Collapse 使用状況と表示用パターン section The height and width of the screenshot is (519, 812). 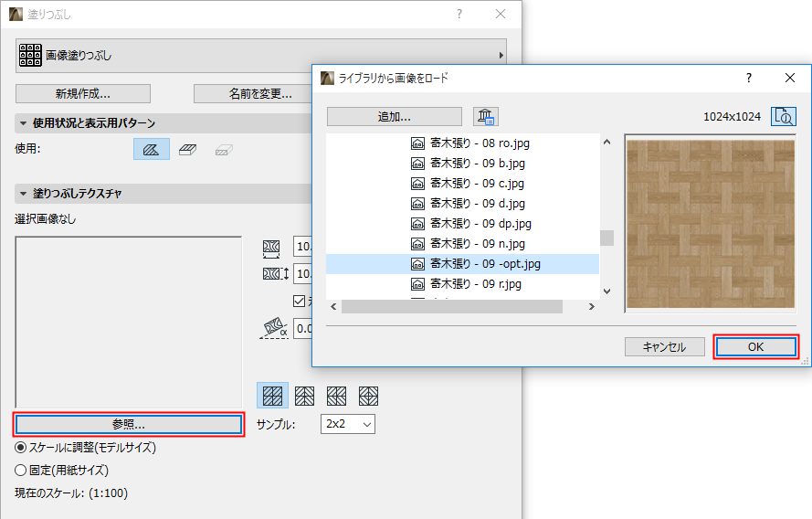[23, 123]
